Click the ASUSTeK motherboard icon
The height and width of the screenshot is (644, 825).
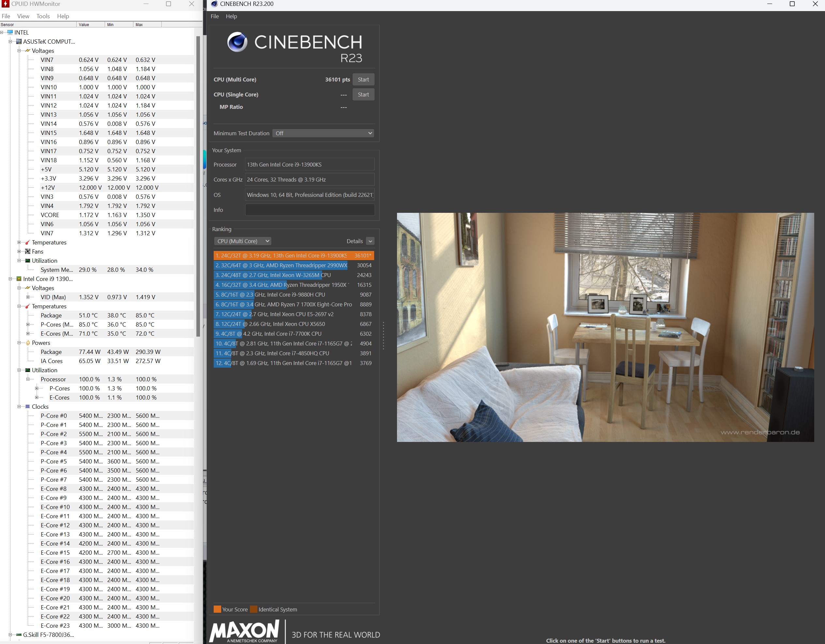pyautogui.click(x=19, y=41)
